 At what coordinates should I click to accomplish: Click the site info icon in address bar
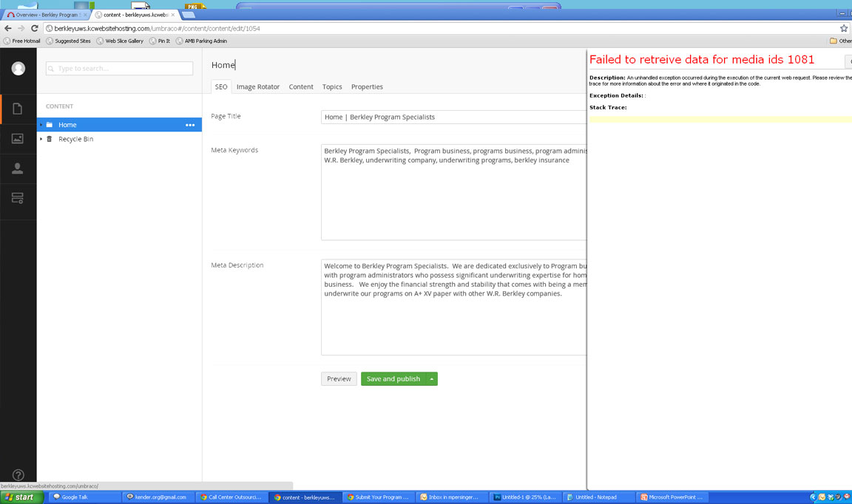click(49, 28)
